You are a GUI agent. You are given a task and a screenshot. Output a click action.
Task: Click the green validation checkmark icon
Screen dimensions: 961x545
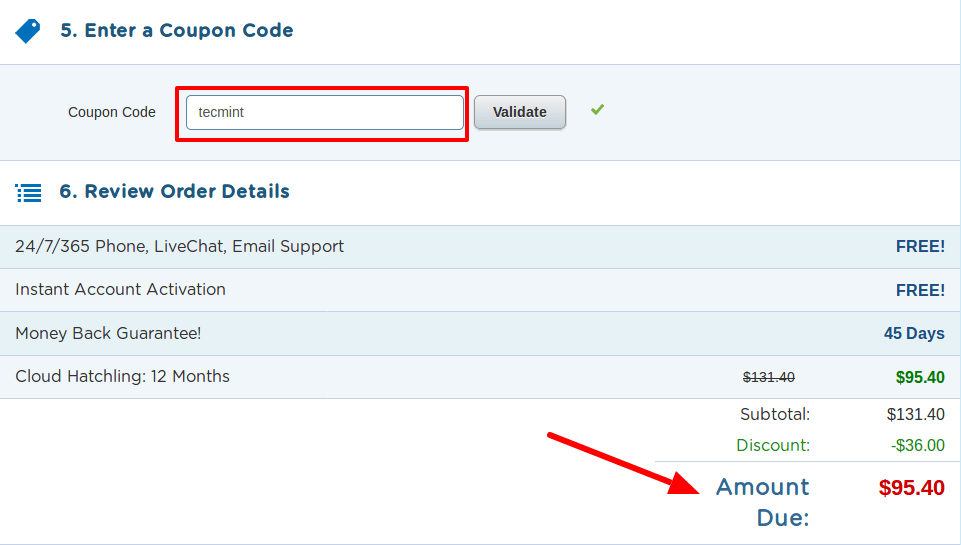[597, 110]
